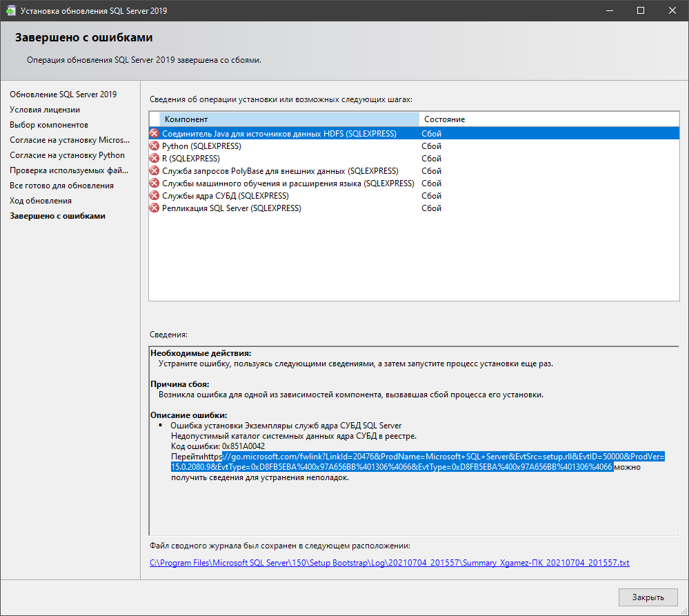The width and height of the screenshot is (689, 616).
Task: Select Служба запросов PolyBase для внешних данных
Action: pyautogui.click(x=414, y=171)
